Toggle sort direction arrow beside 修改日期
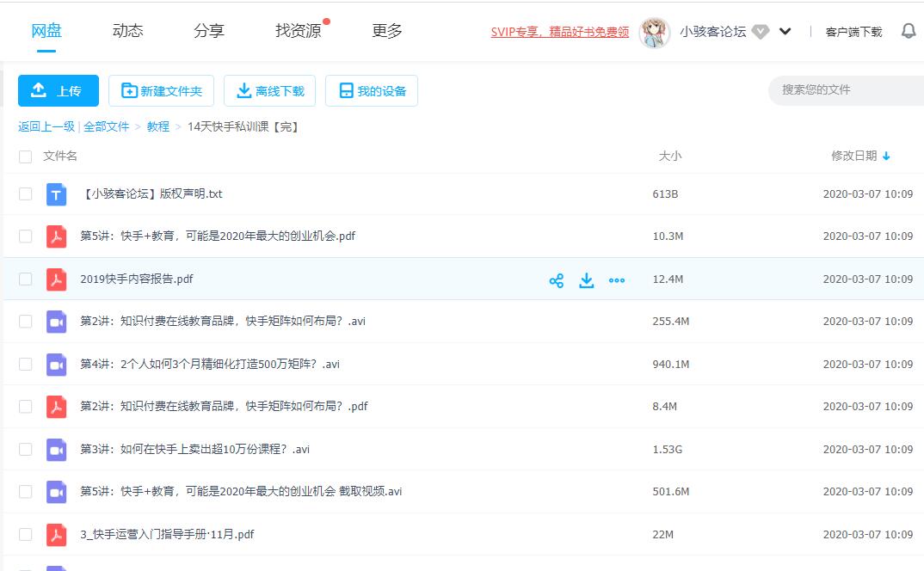 (886, 157)
